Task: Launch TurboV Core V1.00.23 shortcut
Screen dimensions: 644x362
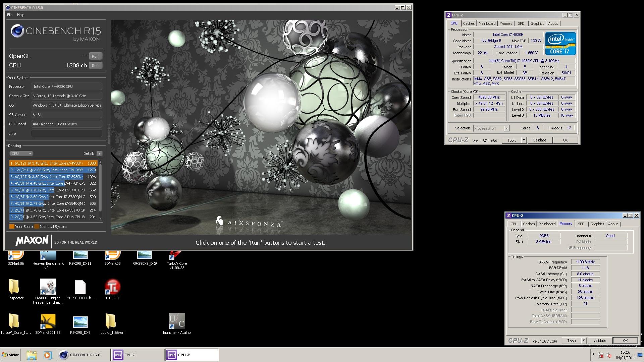Action: 177,260
